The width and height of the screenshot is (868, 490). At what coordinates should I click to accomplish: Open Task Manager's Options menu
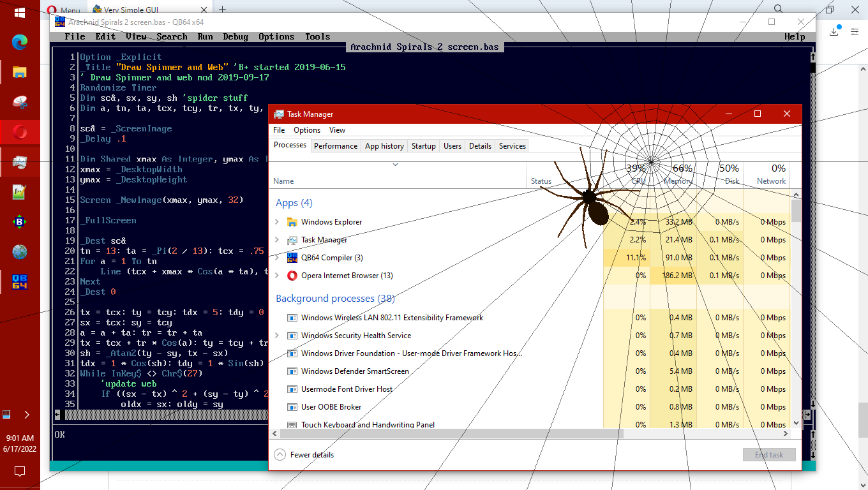(x=307, y=130)
